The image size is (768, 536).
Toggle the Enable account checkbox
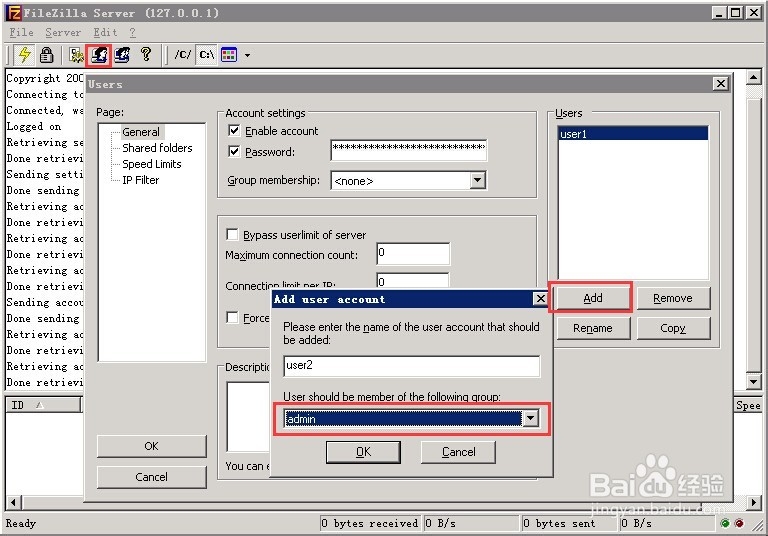coord(234,130)
